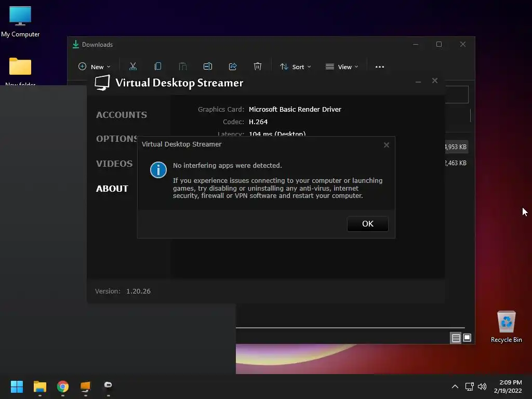Click the network icon in system tray

(x=469, y=387)
